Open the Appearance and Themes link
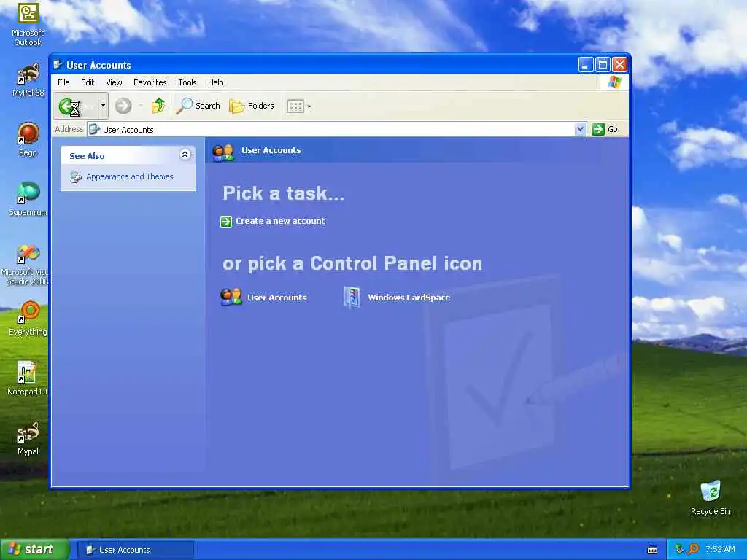The image size is (747, 560). [x=130, y=176]
